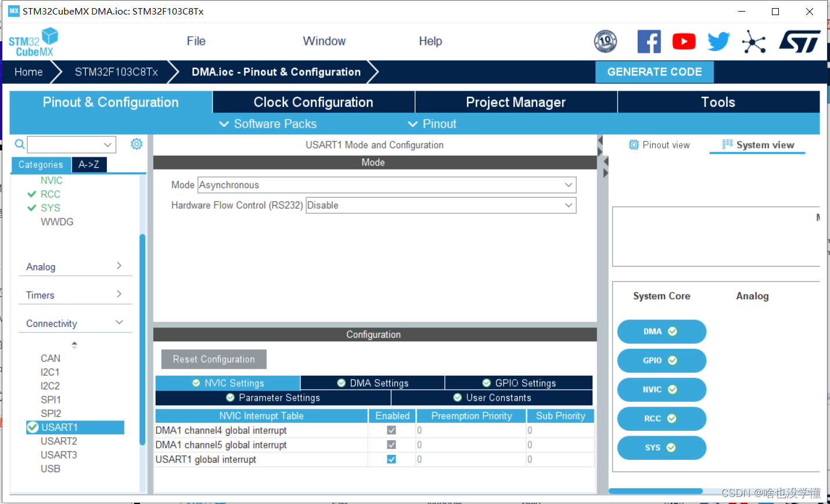Screen dimensions: 830x504
Task: Open the Parameter Settings tab
Action: tap(273, 398)
